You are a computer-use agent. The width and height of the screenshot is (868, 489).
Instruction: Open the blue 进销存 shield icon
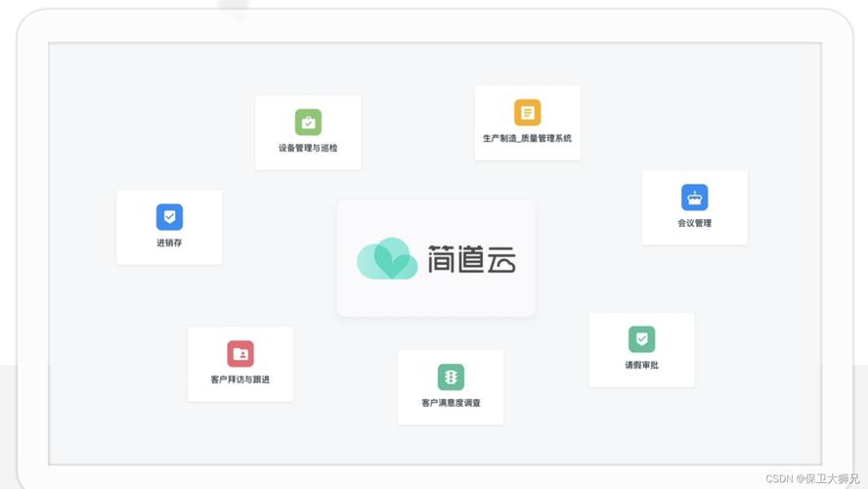coord(169,217)
